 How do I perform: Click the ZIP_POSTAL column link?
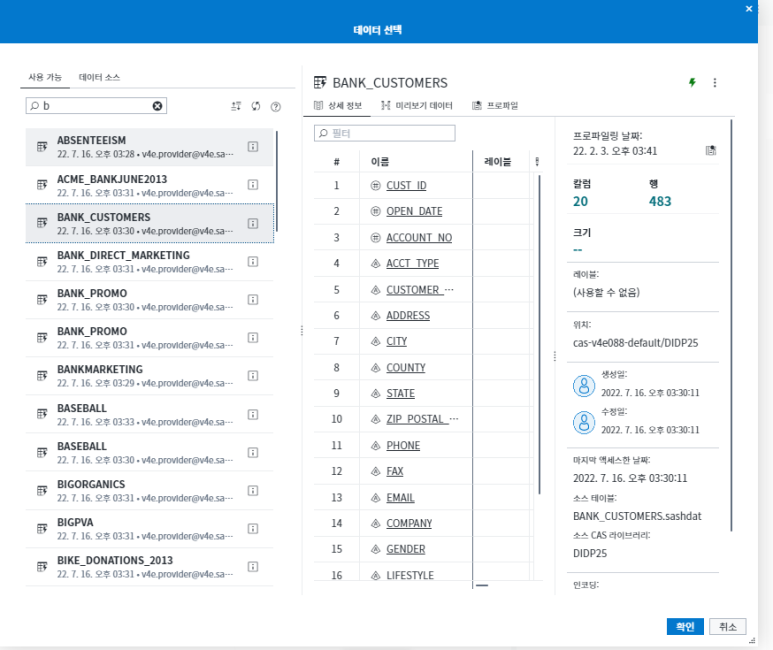click(416, 420)
